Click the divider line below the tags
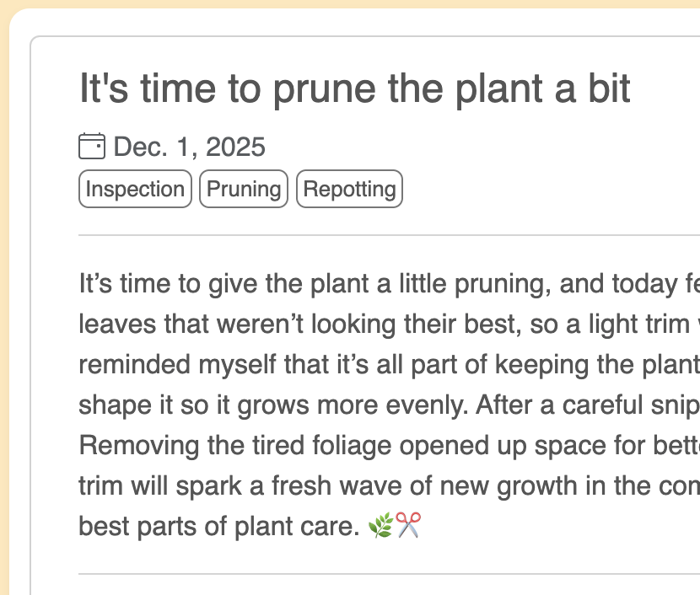 [388, 235]
